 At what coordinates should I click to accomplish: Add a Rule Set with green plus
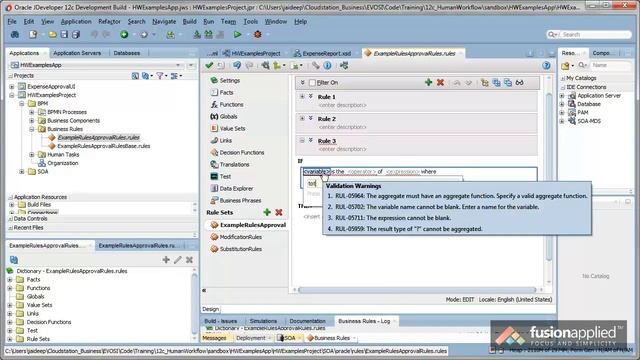coord(267,212)
